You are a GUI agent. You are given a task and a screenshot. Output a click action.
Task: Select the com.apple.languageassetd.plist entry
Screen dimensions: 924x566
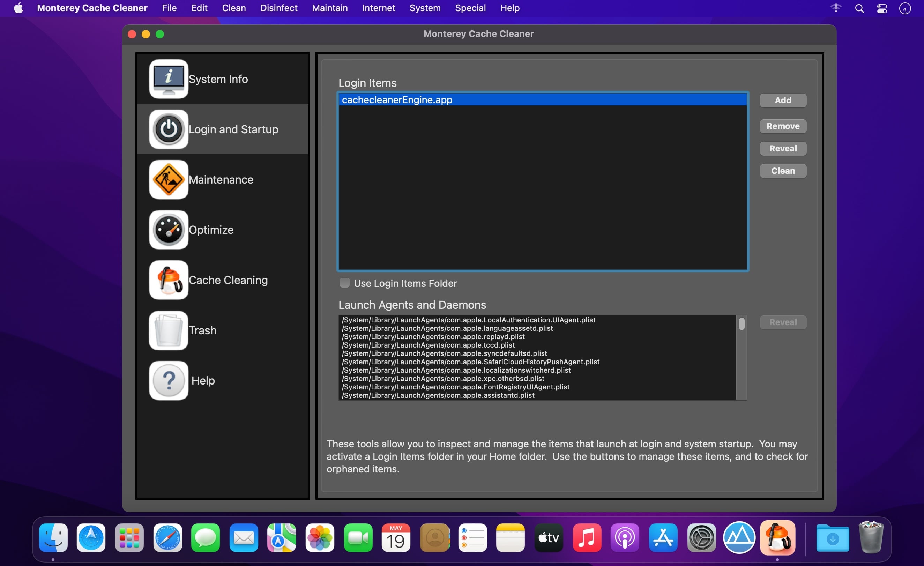pos(538,329)
